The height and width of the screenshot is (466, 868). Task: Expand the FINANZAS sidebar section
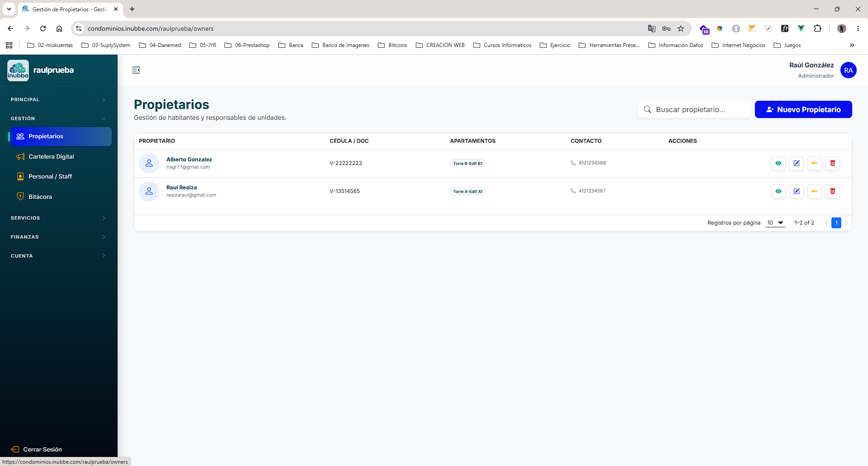(x=59, y=237)
